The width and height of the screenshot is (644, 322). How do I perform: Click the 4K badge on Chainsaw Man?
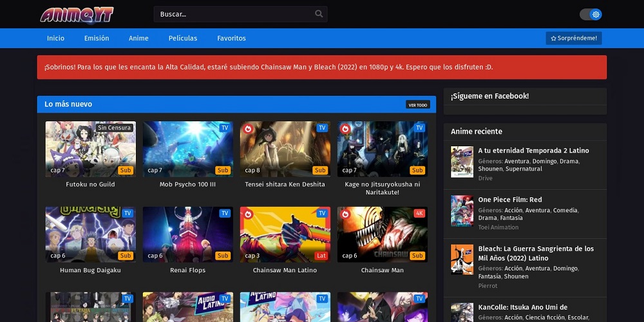419,213
